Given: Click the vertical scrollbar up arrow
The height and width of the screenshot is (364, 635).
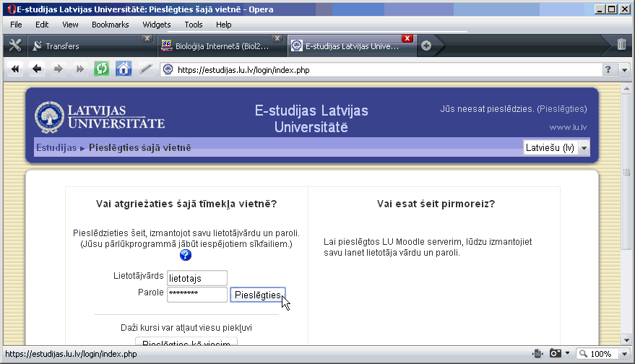Looking at the screenshot, I should coord(626,88).
